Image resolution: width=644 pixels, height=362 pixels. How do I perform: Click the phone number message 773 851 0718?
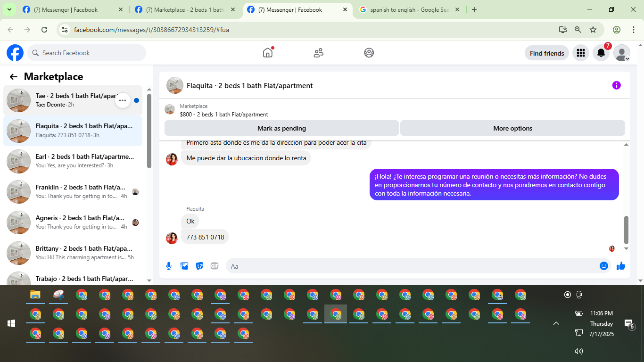(205, 237)
